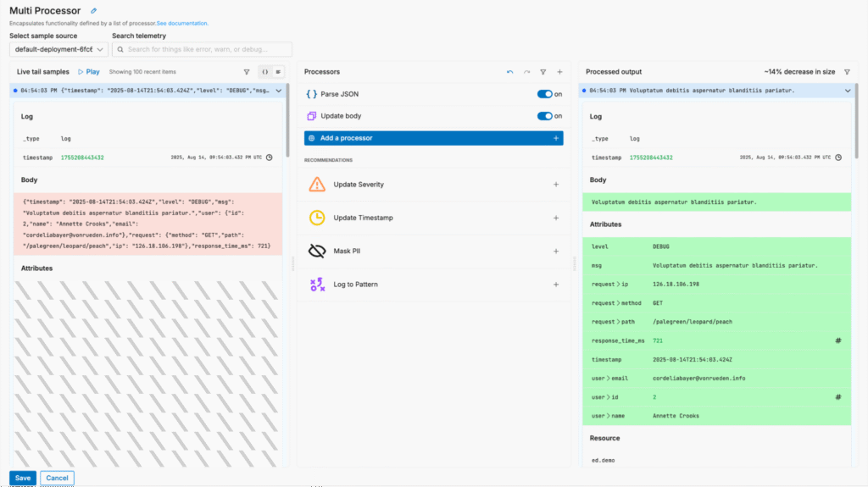Switch Live tail samples to JSON braces view
The width and height of the screenshot is (868, 487).
tap(264, 72)
